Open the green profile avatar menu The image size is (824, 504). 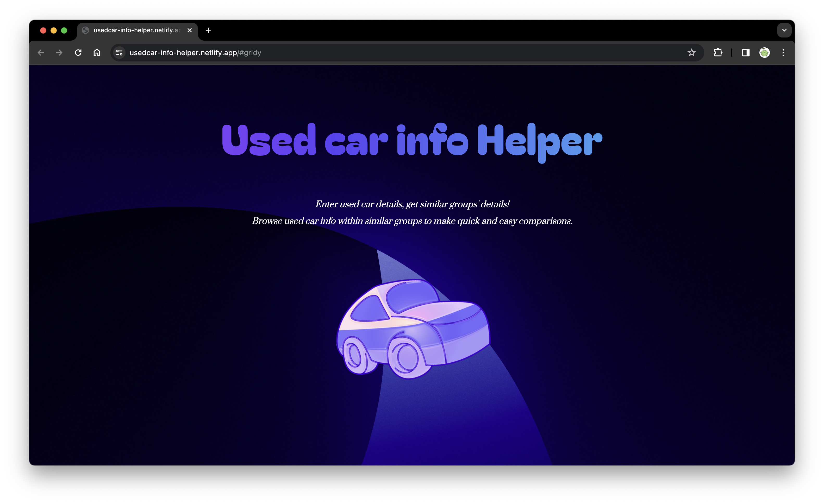point(764,53)
